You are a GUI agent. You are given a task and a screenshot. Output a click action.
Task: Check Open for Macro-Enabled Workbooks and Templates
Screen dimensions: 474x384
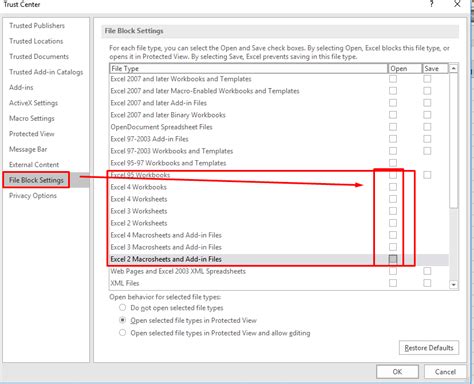pyautogui.click(x=393, y=91)
